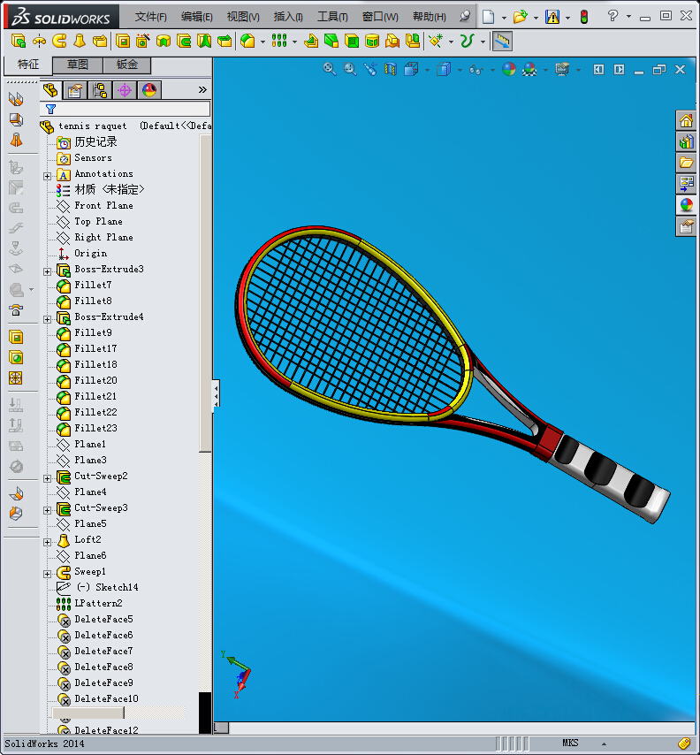Select 历史记录 in feature tree
700x755 pixels.
click(87, 142)
